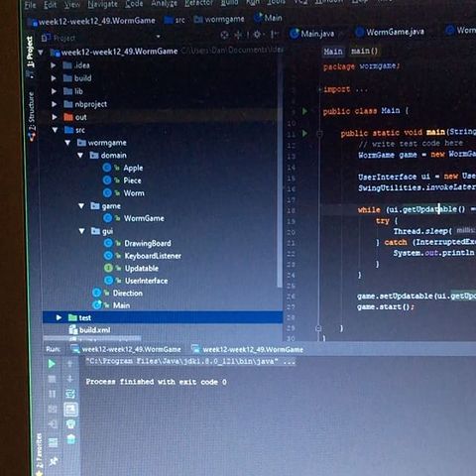Viewport: 476px width, 476px height.
Task: Toggle Soft-Wrap in the Run console
Action: click(70, 394)
